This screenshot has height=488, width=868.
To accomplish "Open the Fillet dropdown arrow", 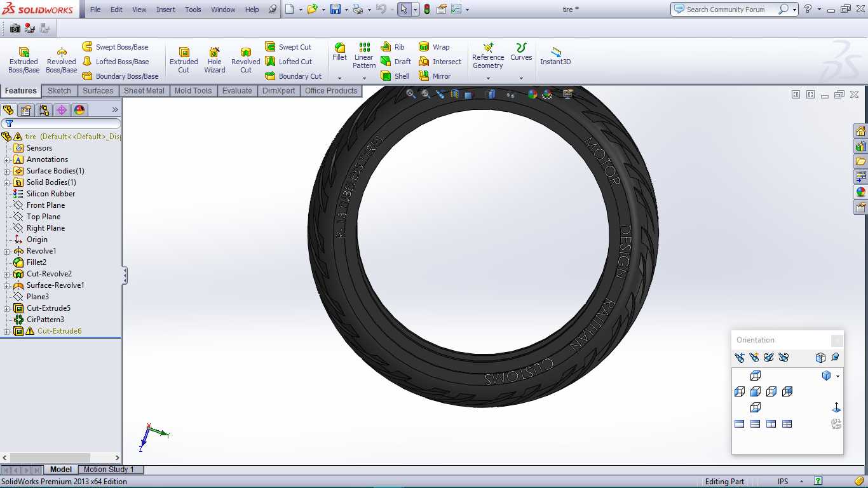I will pyautogui.click(x=339, y=78).
